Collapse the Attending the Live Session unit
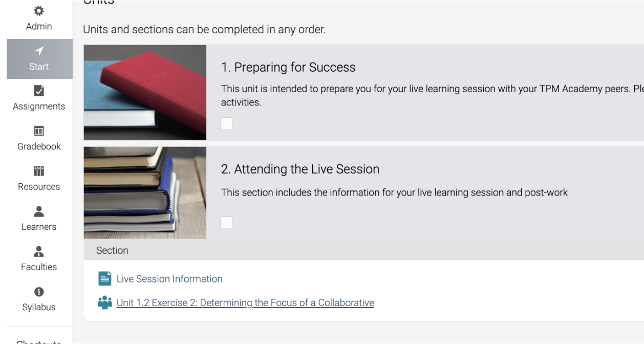This screenshot has width=644, height=345. coord(300,169)
